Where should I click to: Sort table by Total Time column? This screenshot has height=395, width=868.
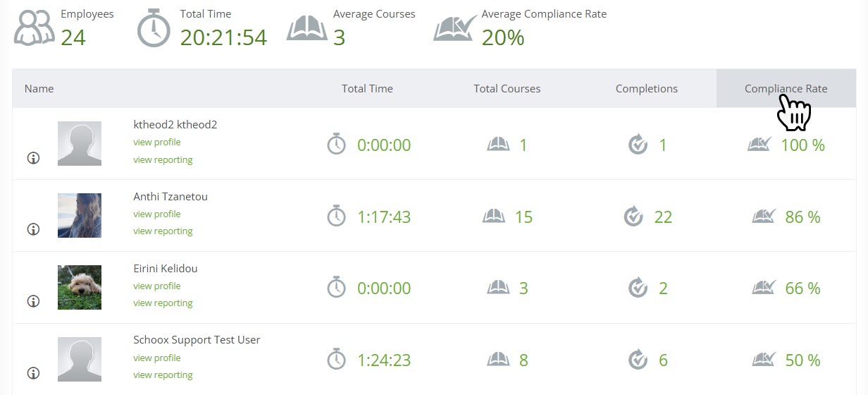[x=367, y=89]
